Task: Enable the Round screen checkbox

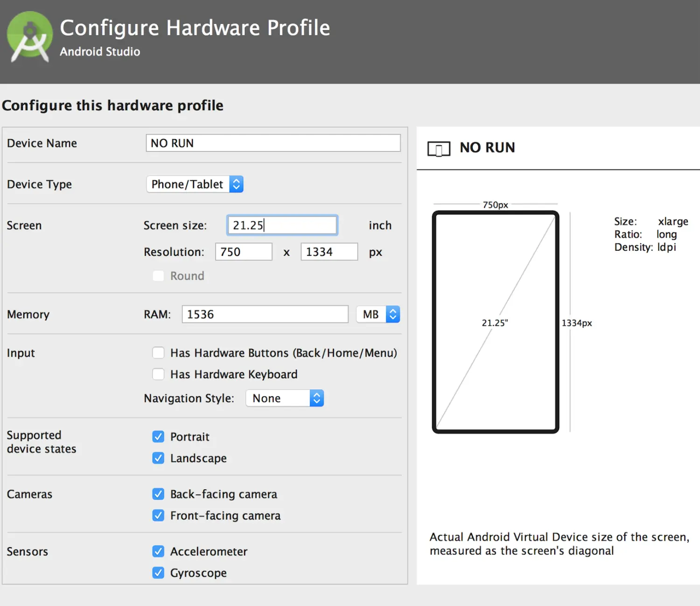Action: [x=158, y=276]
